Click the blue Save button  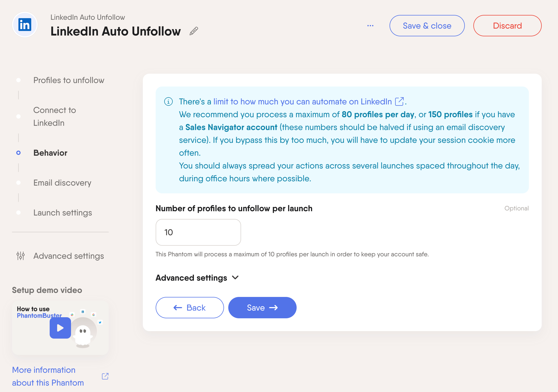tap(262, 308)
